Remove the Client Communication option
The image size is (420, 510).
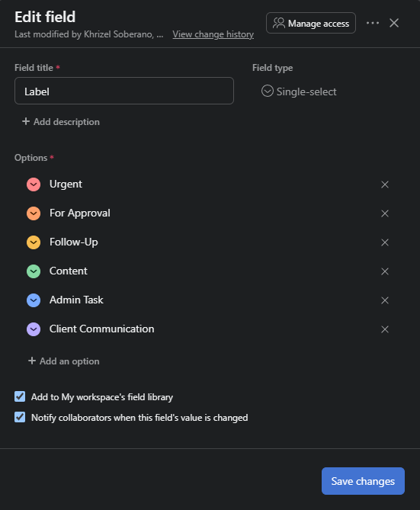pos(385,329)
